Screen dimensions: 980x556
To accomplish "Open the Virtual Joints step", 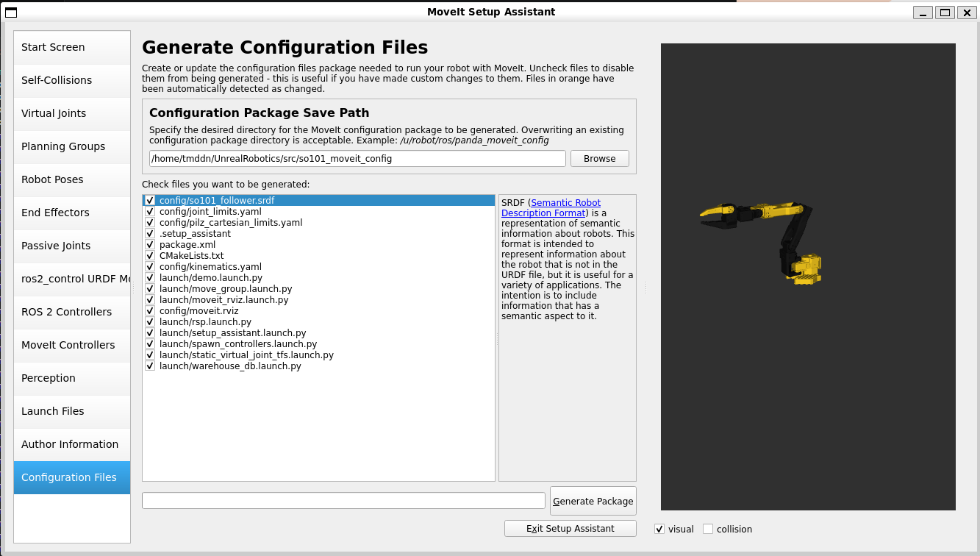I will 72,113.
